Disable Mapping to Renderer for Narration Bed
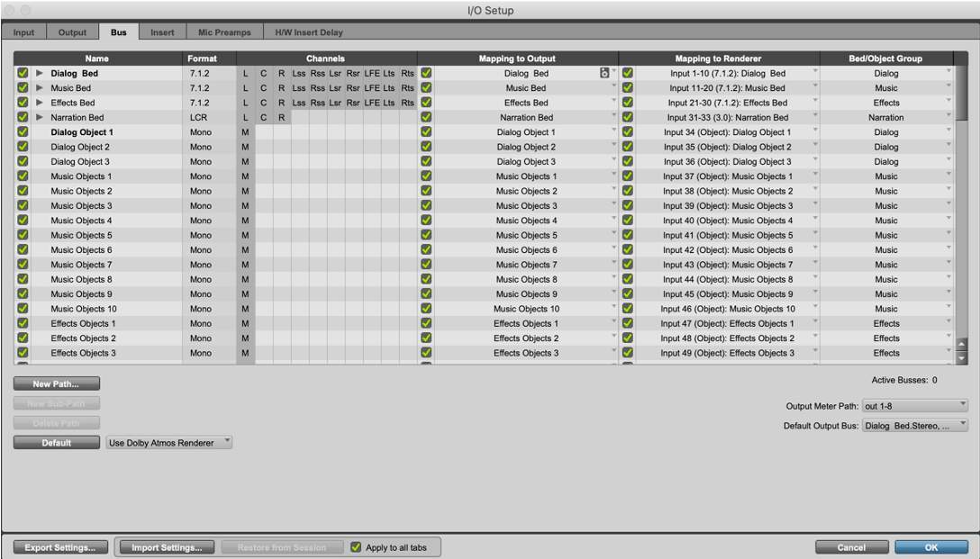Viewport: 980px width, 559px height. pos(628,117)
